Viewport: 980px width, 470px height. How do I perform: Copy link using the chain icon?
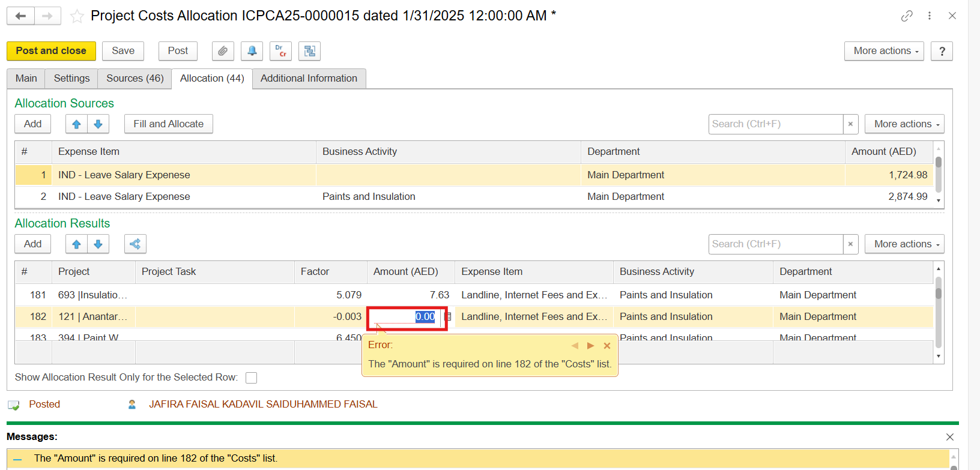point(907,16)
